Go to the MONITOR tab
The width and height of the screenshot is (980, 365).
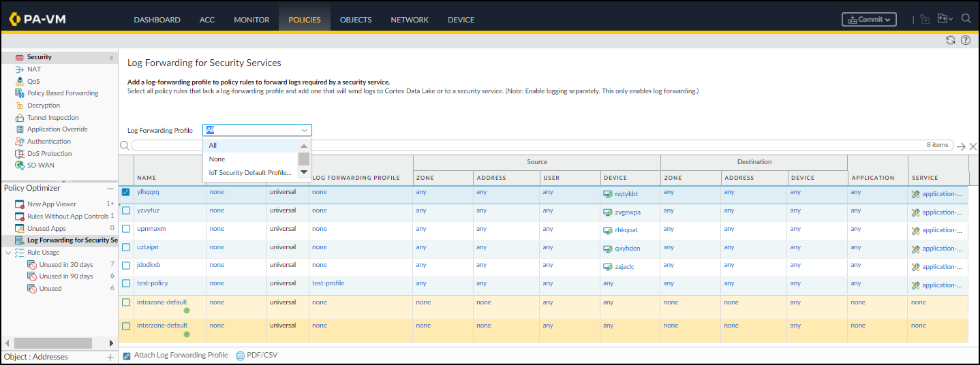(251, 20)
